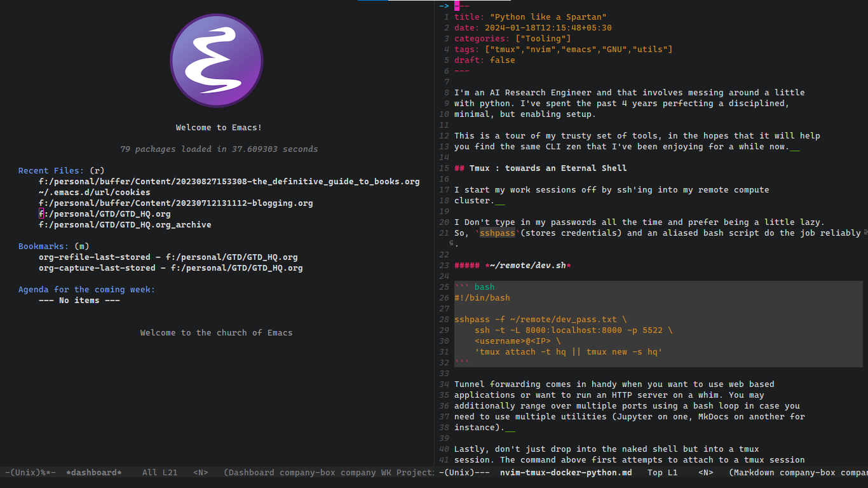Viewport: 868px width, 488px height.
Task: Open GTD_HQ.org_archive recent file
Action: (x=125, y=224)
